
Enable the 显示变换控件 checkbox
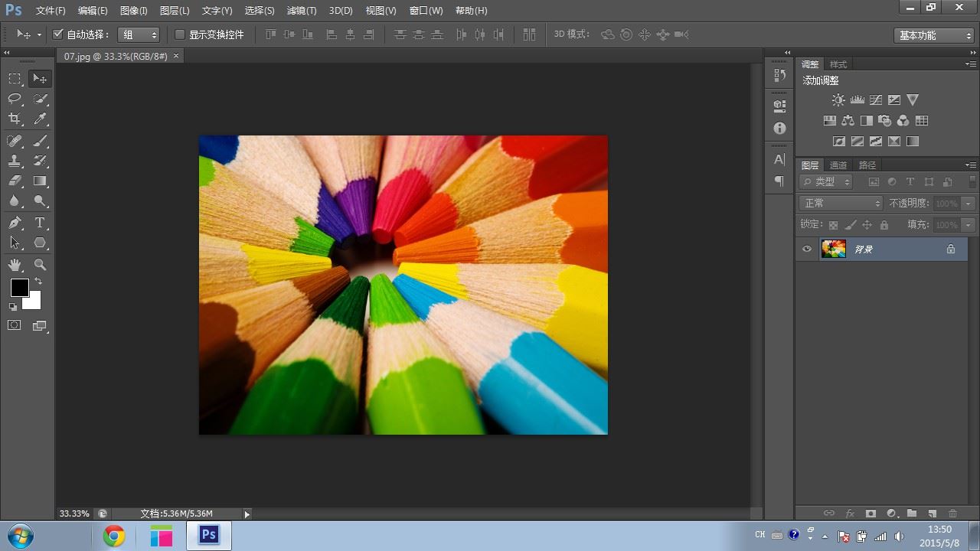180,34
